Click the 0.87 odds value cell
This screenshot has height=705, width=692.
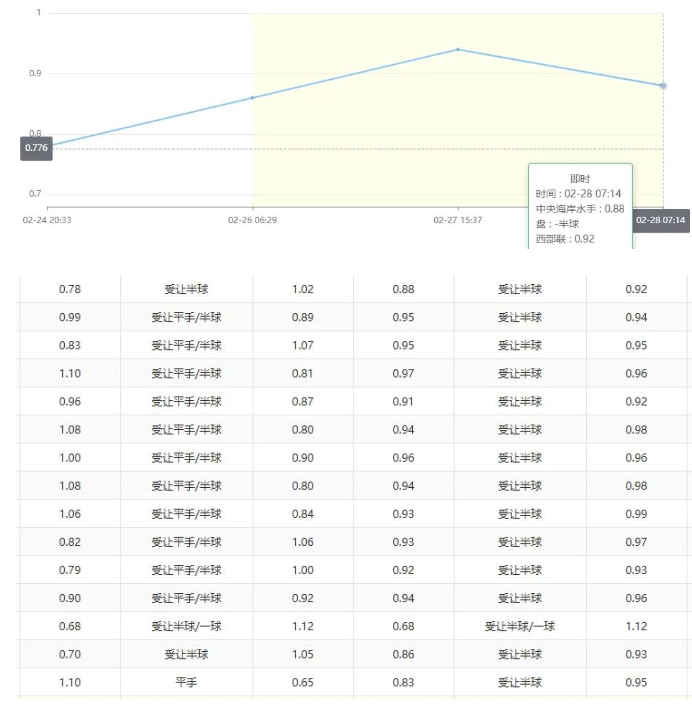click(x=302, y=401)
